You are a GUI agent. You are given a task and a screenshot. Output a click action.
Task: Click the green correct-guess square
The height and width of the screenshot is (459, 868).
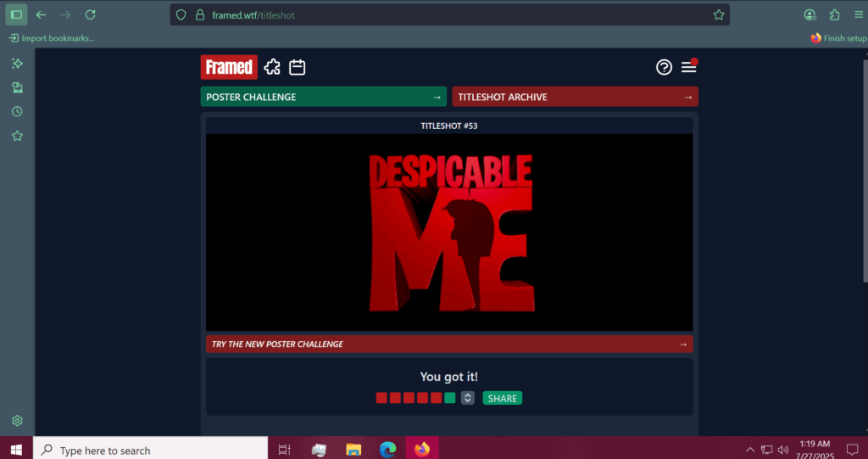[x=449, y=398]
